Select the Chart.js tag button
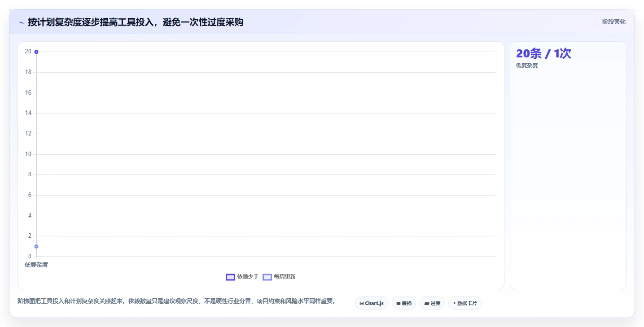Image resolution: width=644 pixels, height=327 pixels. [372, 303]
